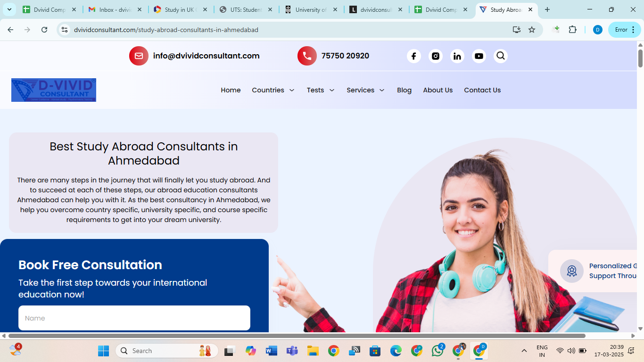Open the Instagram social icon

(436, 56)
